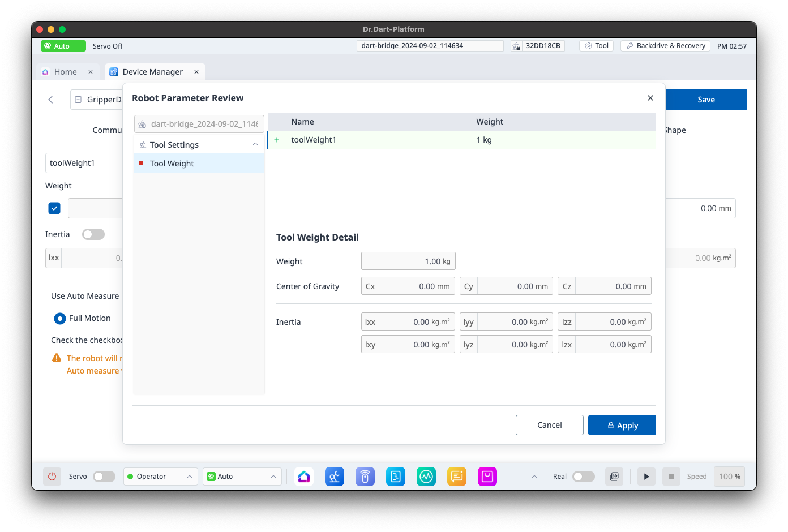Click the Apply button
788x532 pixels.
tap(622, 425)
